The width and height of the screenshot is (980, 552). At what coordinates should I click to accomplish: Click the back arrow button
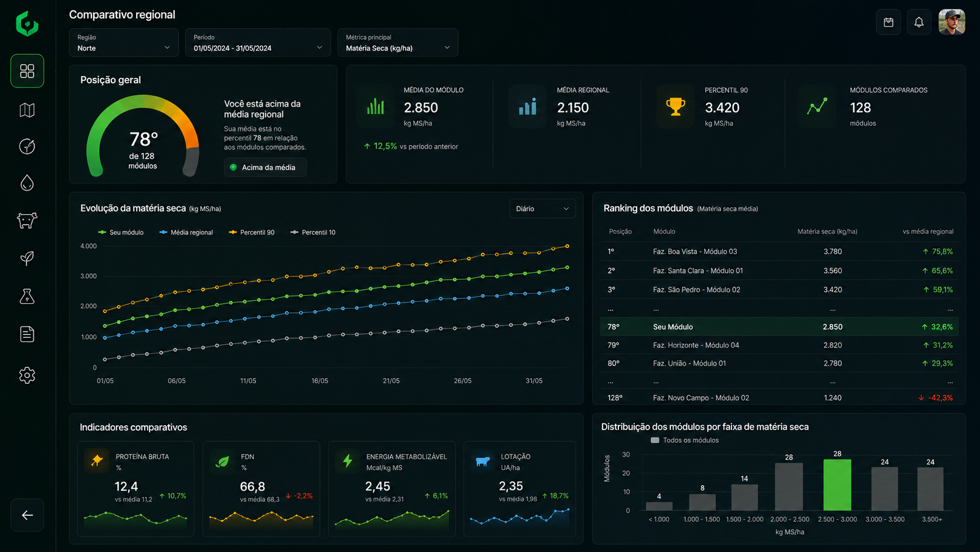tap(27, 515)
